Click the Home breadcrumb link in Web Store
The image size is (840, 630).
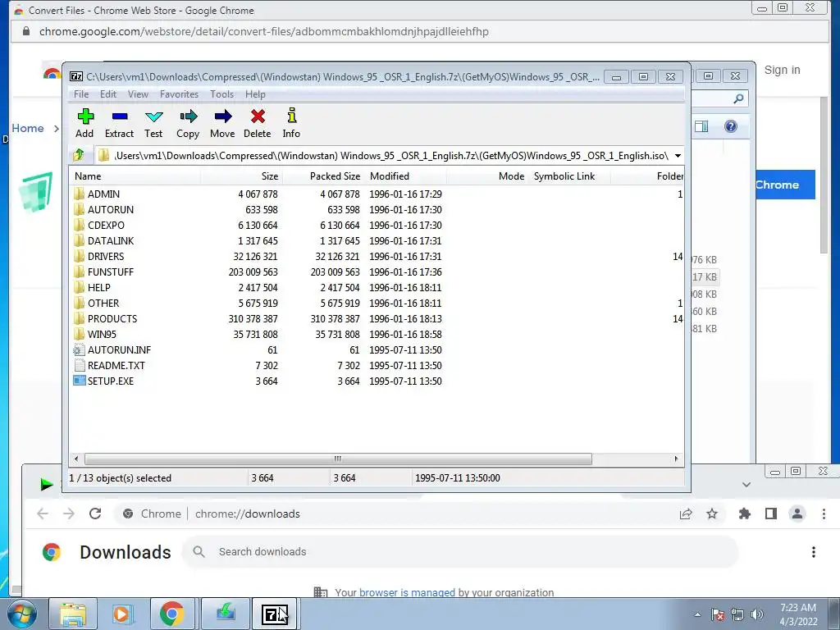pyautogui.click(x=28, y=128)
